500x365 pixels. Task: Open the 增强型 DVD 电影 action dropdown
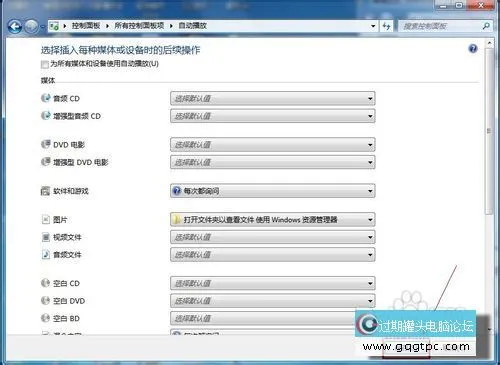tap(273, 162)
